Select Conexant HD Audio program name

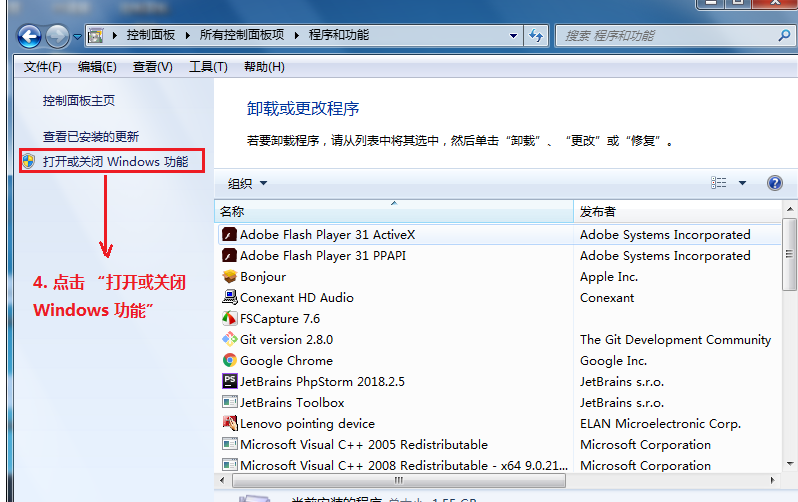(x=297, y=297)
